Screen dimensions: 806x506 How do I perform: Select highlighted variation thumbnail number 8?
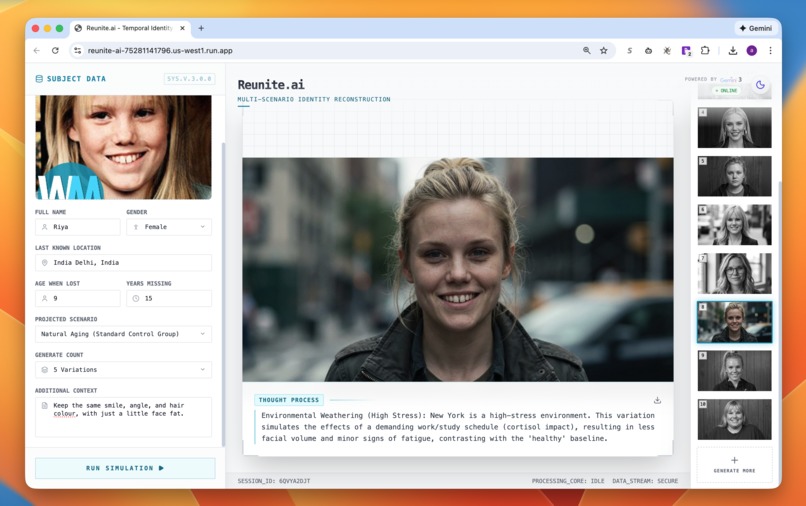[735, 322]
